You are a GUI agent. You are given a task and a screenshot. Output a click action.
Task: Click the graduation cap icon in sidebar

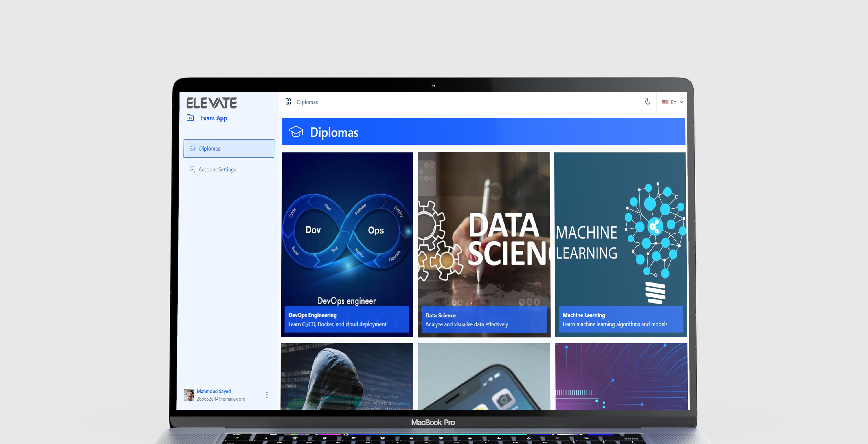tap(193, 149)
